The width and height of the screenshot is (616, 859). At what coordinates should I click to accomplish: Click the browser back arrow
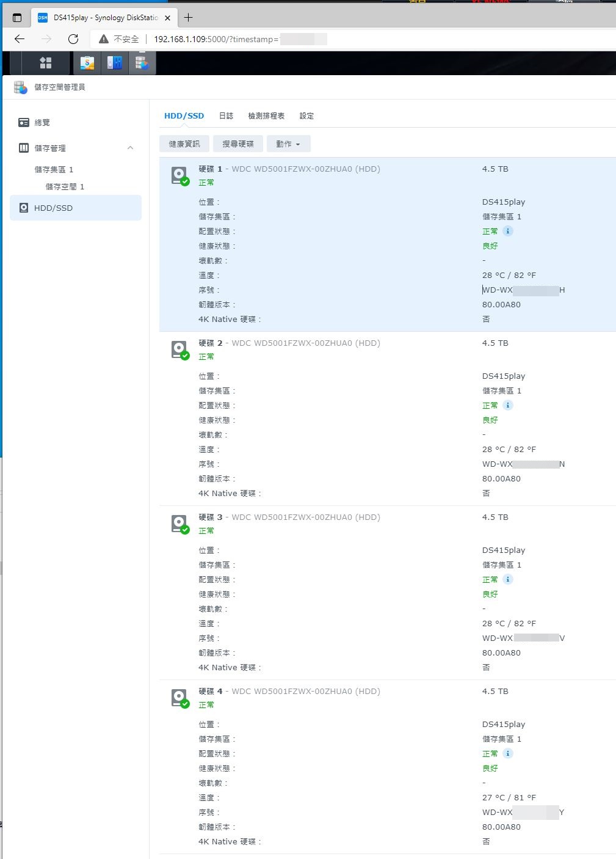coord(20,39)
